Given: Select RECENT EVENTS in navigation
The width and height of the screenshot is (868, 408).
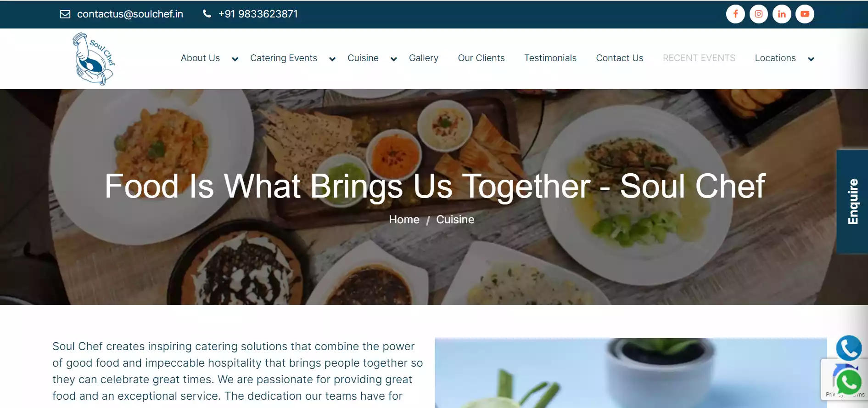Looking at the screenshot, I should tap(699, 58).
